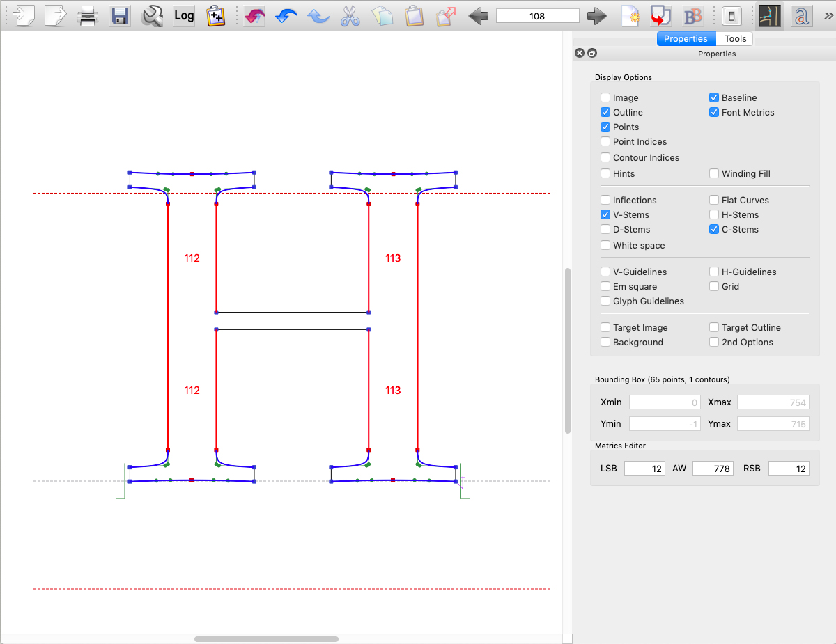The width and height of the screenshot is (836, 644).
Task: Enable the Glyph Guidelines checkbox
Action: 605,301
